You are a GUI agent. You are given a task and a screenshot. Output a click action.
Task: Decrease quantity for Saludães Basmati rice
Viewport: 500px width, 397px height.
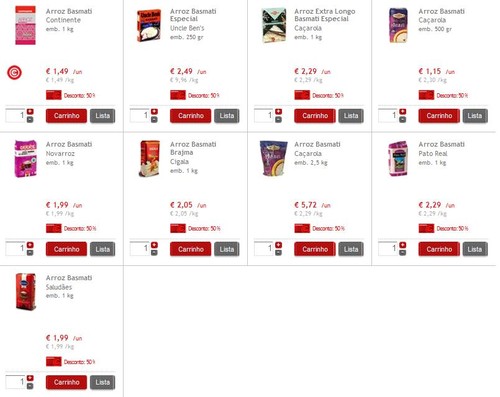pos(30,386)
